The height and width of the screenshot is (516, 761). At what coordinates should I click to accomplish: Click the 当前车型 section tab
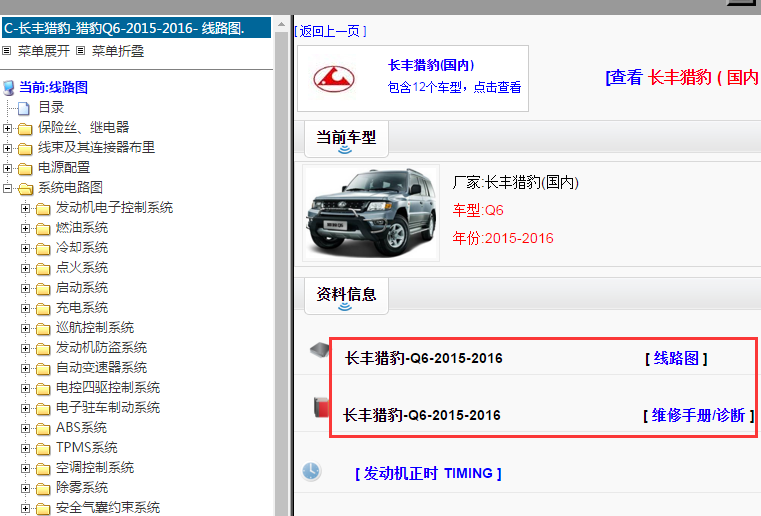(346, 139)
